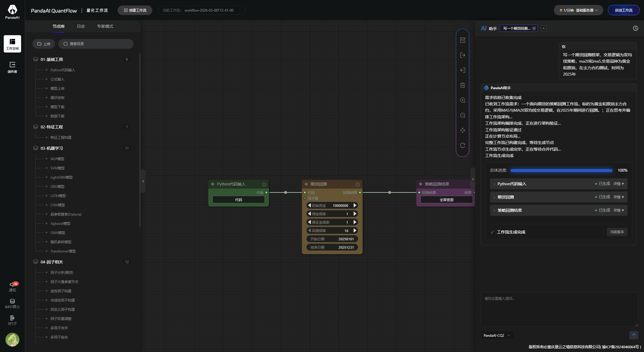
Task: Click the 04-因子相关 layers icon
Action: pyautogui.click(x=36, y=262)
